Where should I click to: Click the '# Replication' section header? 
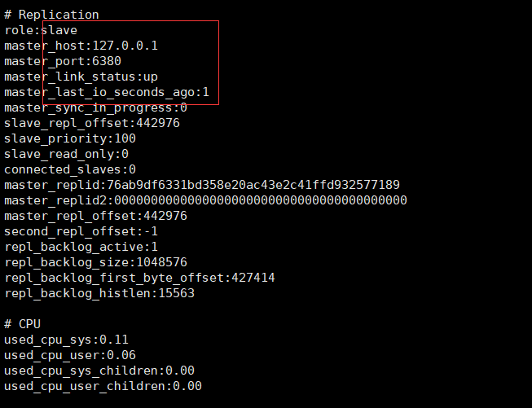click(51, 15)
